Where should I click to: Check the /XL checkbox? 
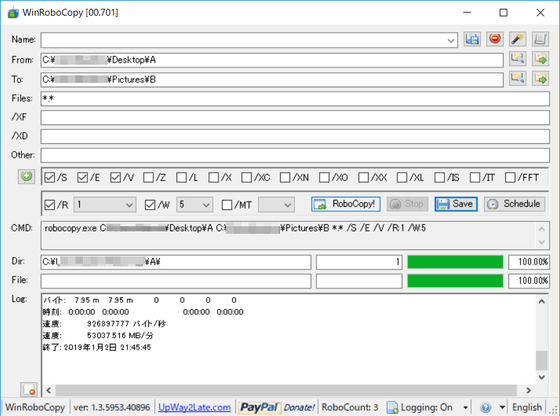pos(402,177)
